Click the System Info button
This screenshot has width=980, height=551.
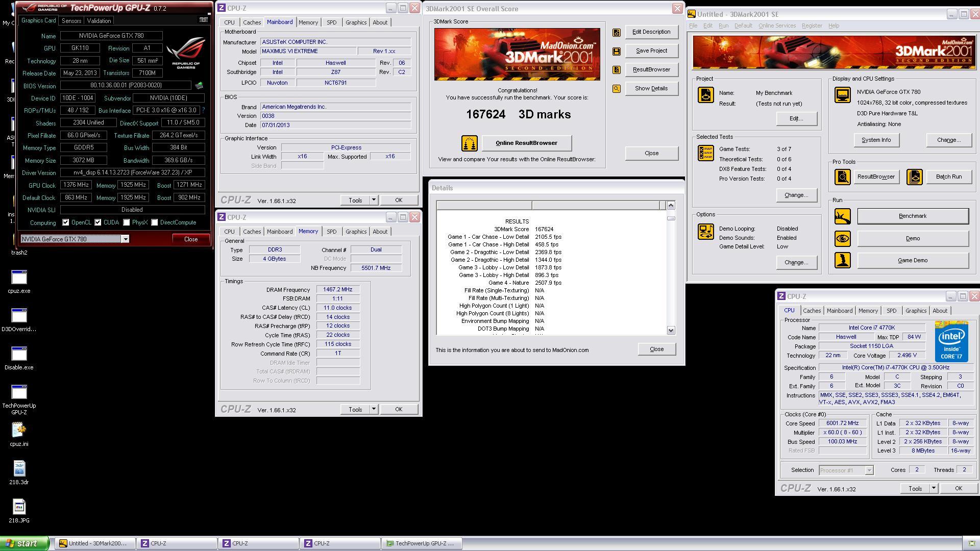[876, 140]
